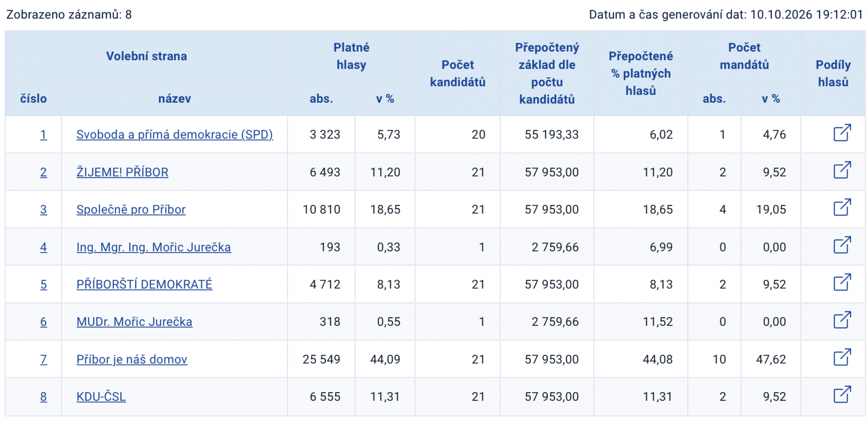Visit the PŘÍBORŠTÍ DEMOKRATÉ link
Viewport: 868px width, 422px height.
[x=144, y=285]
